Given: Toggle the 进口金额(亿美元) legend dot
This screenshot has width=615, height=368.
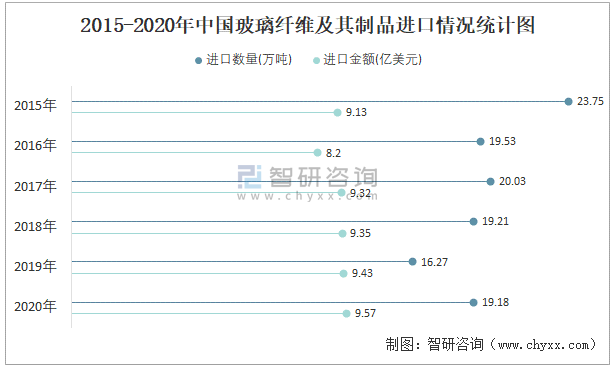Looking at the screenshot, I should [x=317, y=60].
